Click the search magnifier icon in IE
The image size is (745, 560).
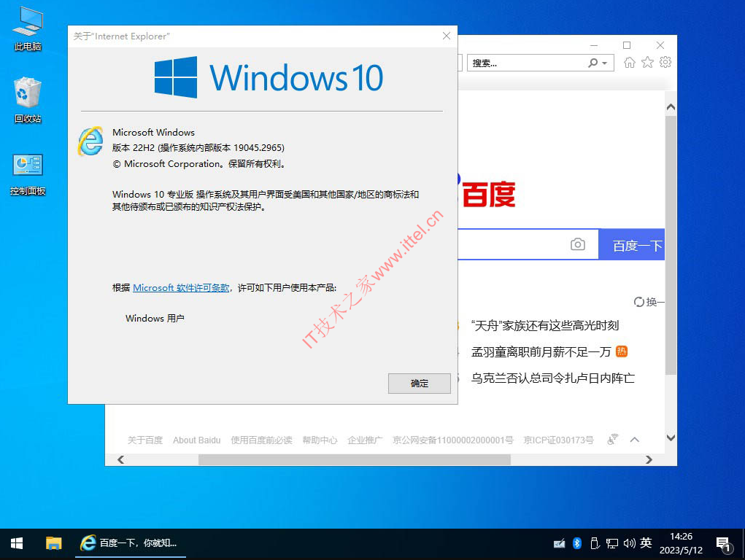[593, 63]
